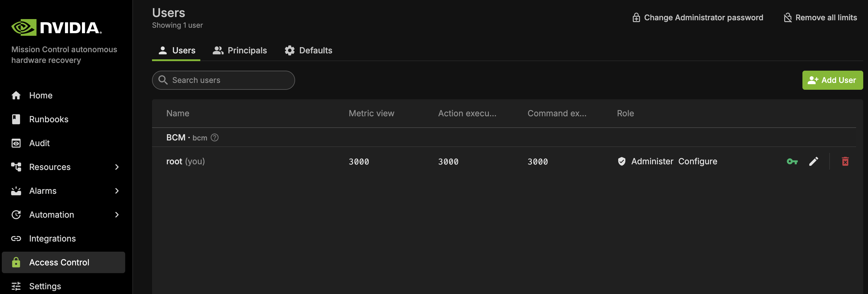This screenshot has width=868, height=294.
Task: Click the help icon next to BCM
Action: (215, 137)
